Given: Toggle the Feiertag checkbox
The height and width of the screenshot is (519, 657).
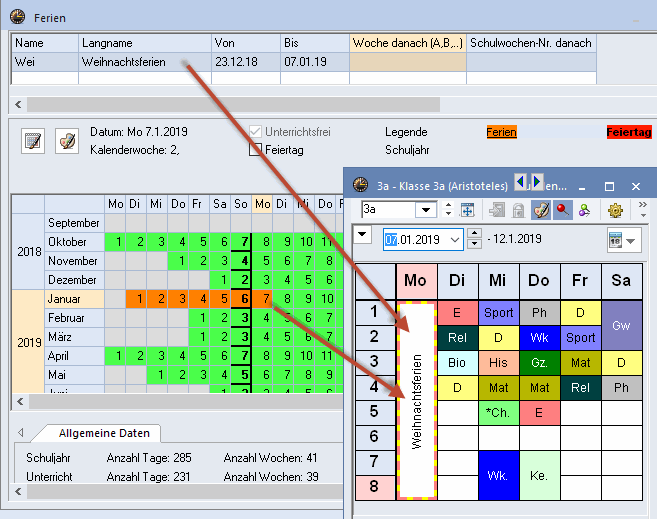Looking at the screenshot, I should [x=255, y=150].
